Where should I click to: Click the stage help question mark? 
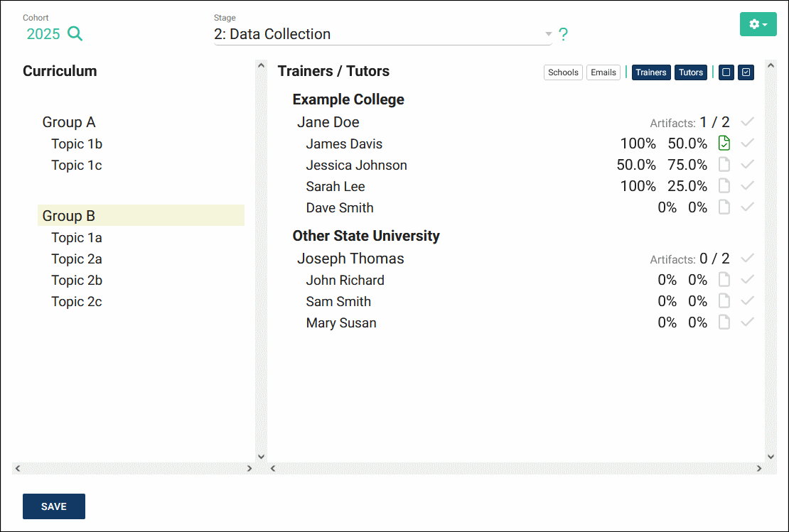point(563,34)
